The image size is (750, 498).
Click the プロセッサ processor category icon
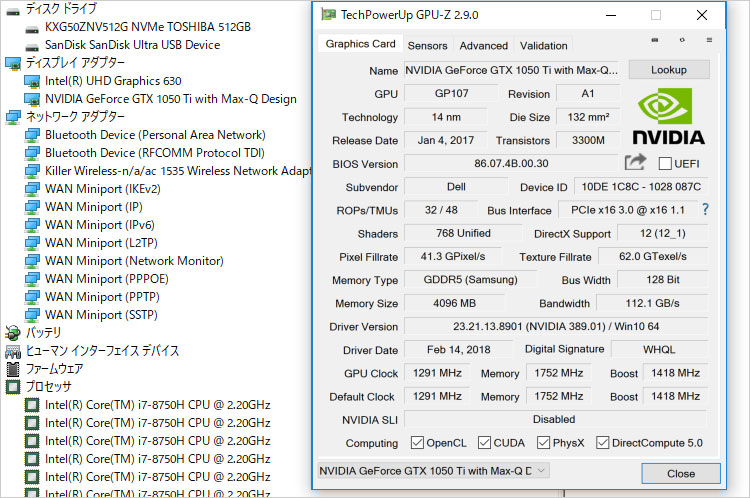12,387
